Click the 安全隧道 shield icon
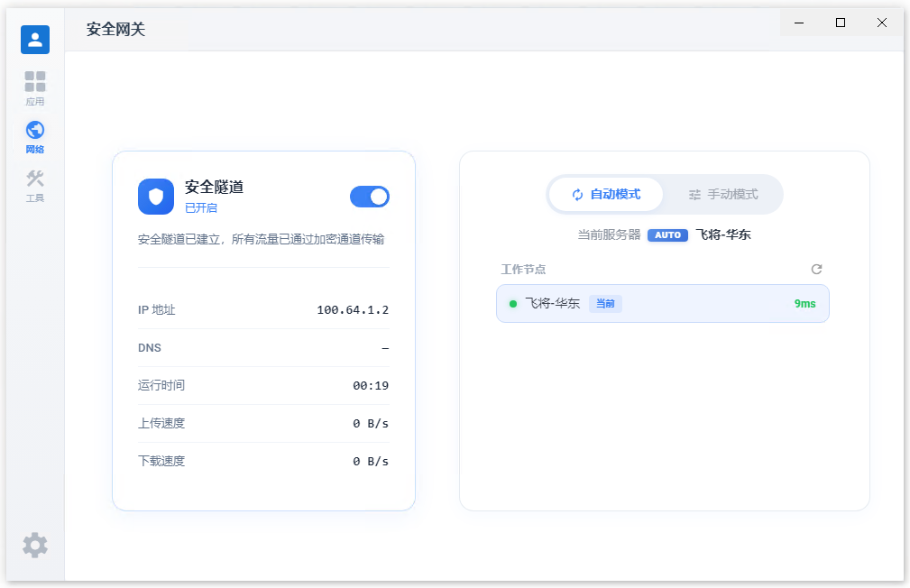The image size is (910, 588). click(x=156, y=197)
